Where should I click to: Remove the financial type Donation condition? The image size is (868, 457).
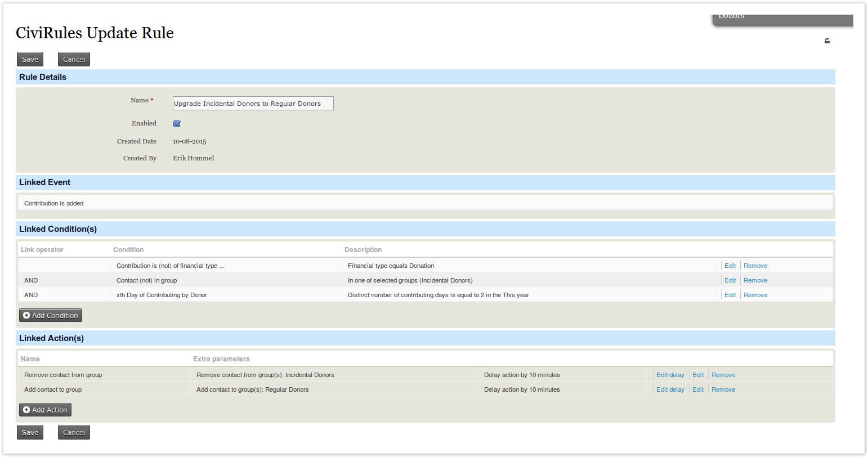click(755, 266)
